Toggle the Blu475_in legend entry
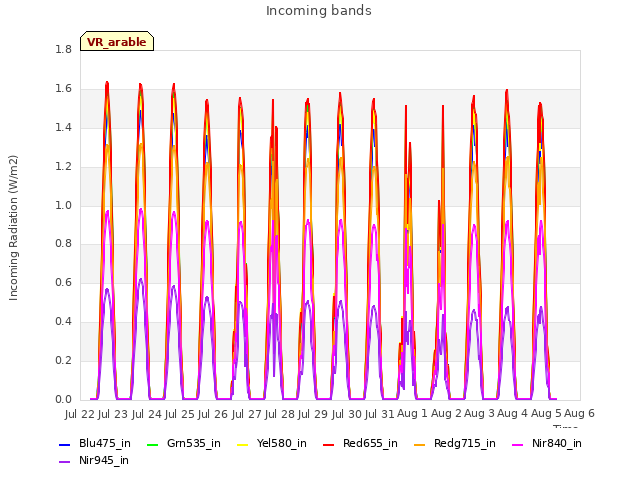The height and width of the screenshot is (480, 640). coord(95,443)
